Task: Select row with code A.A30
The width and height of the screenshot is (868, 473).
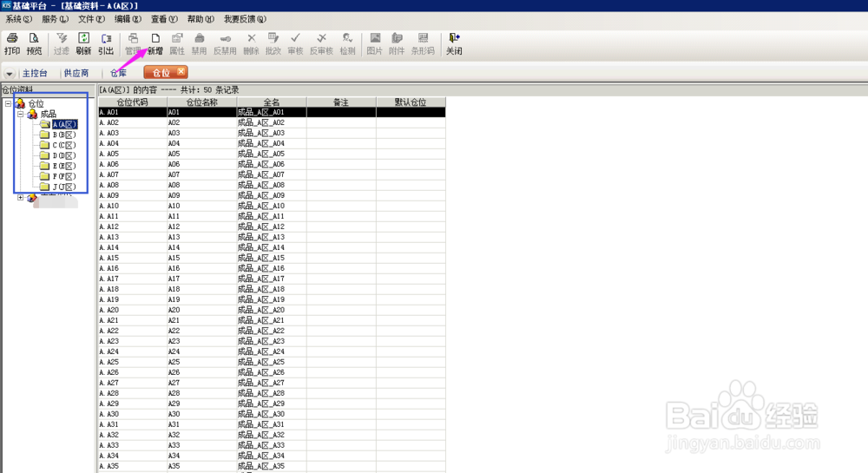Action: click(x=272, y=414)
